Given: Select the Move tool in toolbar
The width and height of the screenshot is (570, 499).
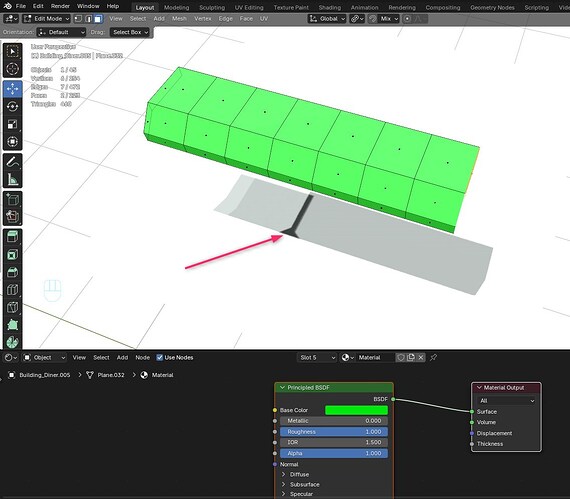Looking at the screenshot, I should click(x=12, y=89).
